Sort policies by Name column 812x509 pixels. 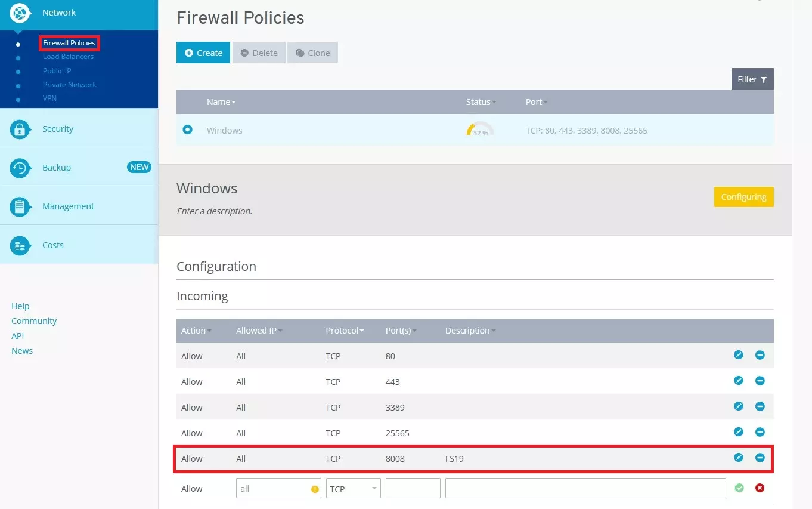click(221, 102)
